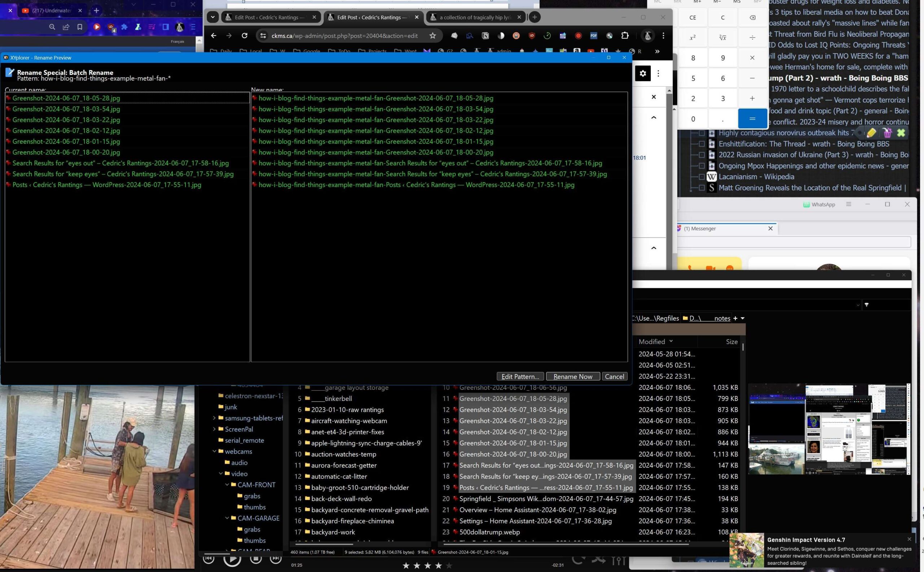Viewport: 924px width, 572px height.
Task: Expand the ScreenPal folder node
Action: click(x=214, y=429)
